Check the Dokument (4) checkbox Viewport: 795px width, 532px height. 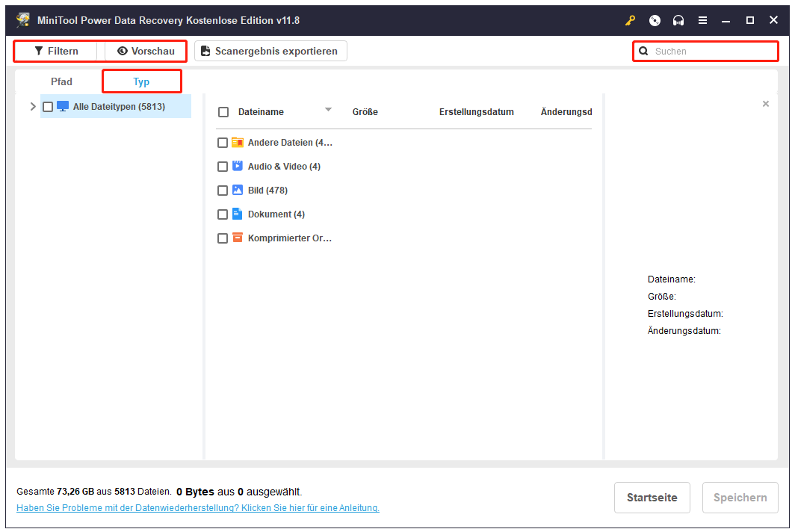click(x=222, y=214)
